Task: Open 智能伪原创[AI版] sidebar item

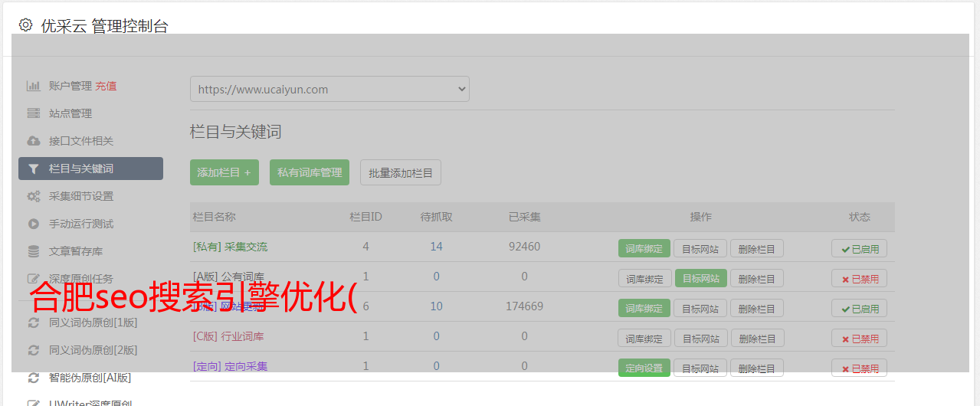Action: coord(90,378)
